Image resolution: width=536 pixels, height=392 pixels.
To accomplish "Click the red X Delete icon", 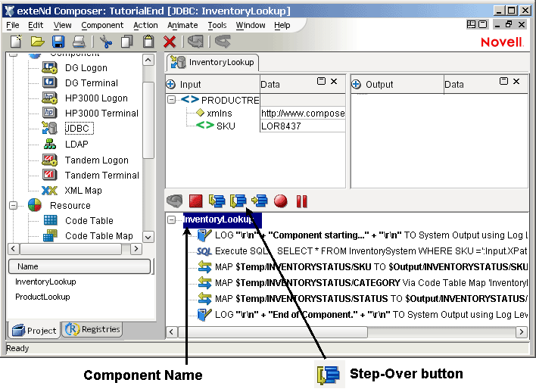I will pyautogui.click(x=170, y=42).
